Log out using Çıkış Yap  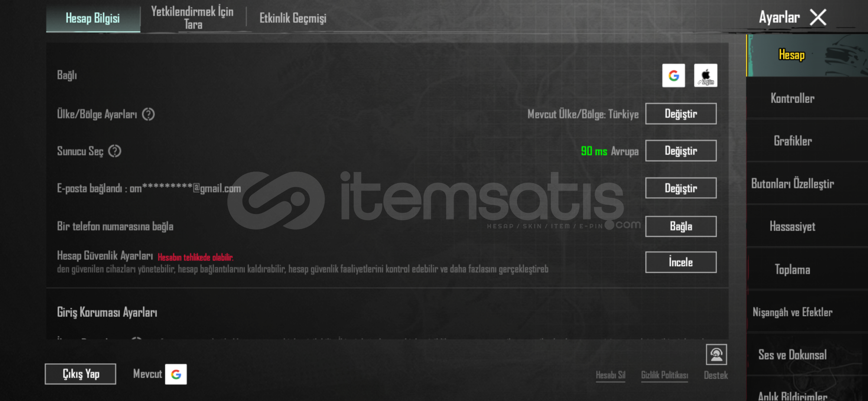[x=80, y=374]
